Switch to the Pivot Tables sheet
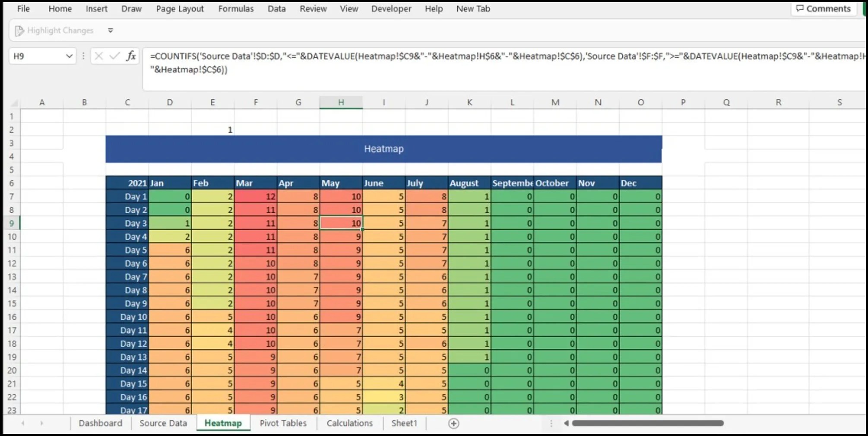868x436 pixels. click(x=283, y=423)
